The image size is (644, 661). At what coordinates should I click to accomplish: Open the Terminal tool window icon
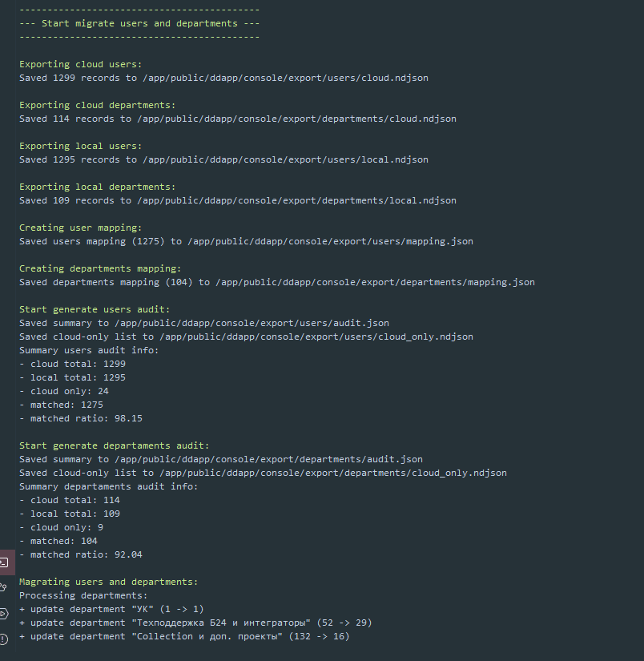[x=4, y=562]
